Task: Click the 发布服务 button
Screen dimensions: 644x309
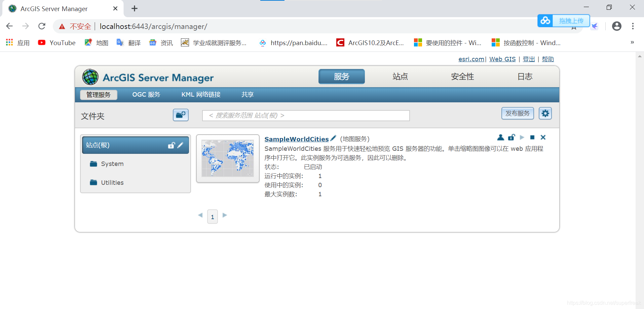Action: coord(518,113)
